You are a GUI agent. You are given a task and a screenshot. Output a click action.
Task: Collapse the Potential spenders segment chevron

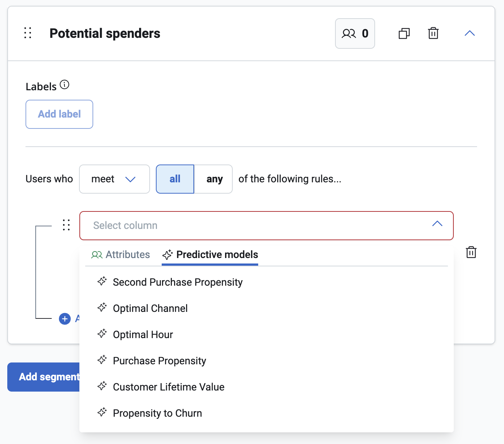470,33
